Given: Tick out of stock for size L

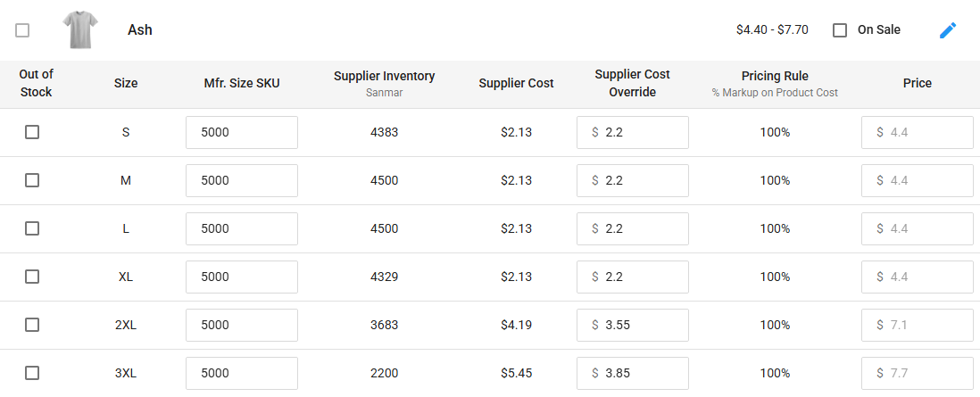Looking at the screenshot, I should (x=32, y=228).
